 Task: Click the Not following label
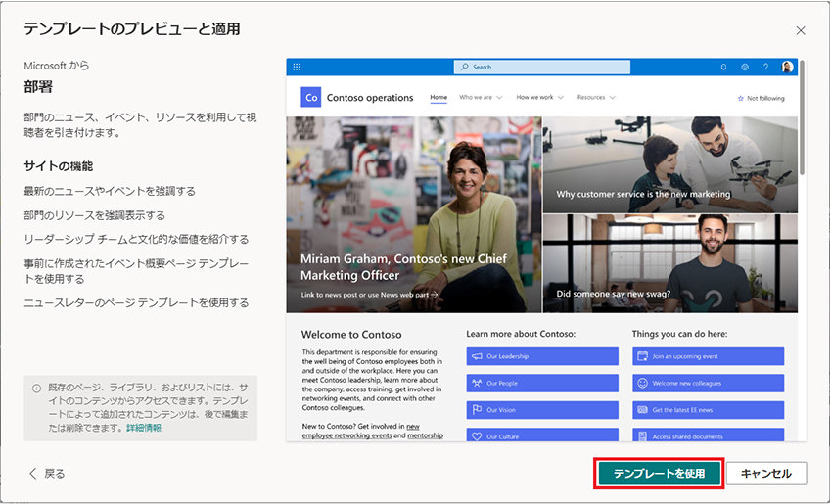coord(765,99)
